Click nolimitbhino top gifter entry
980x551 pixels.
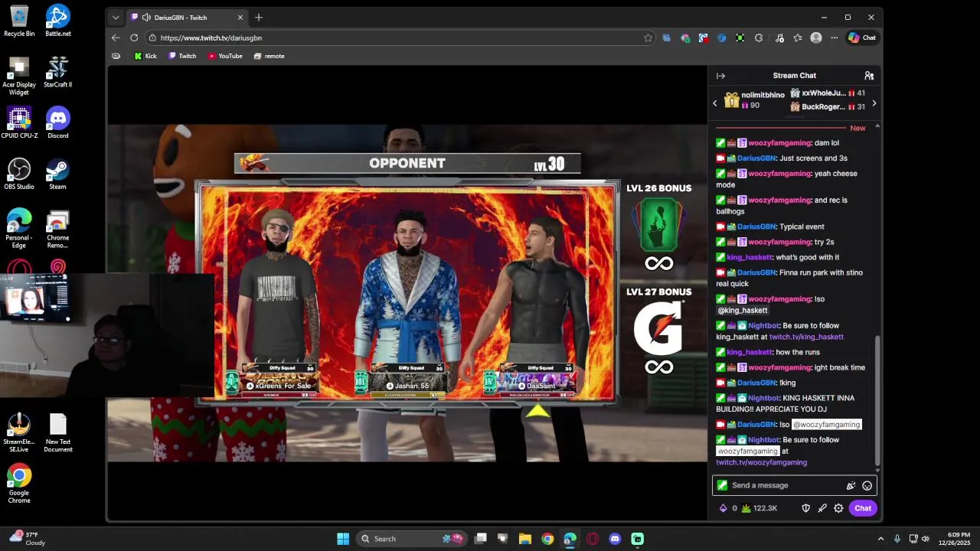(x=755, y=100)
